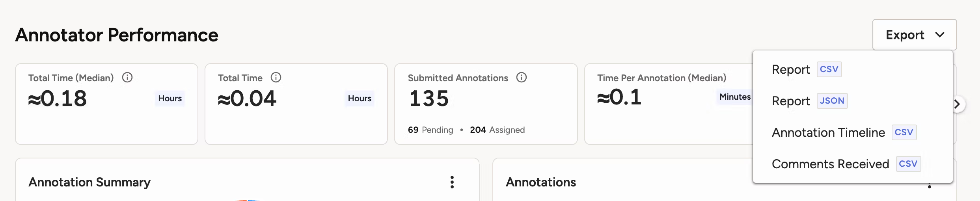Collapse the Export menu using its chevron arrow
The image size is (980, 201).
pos(940,35)
